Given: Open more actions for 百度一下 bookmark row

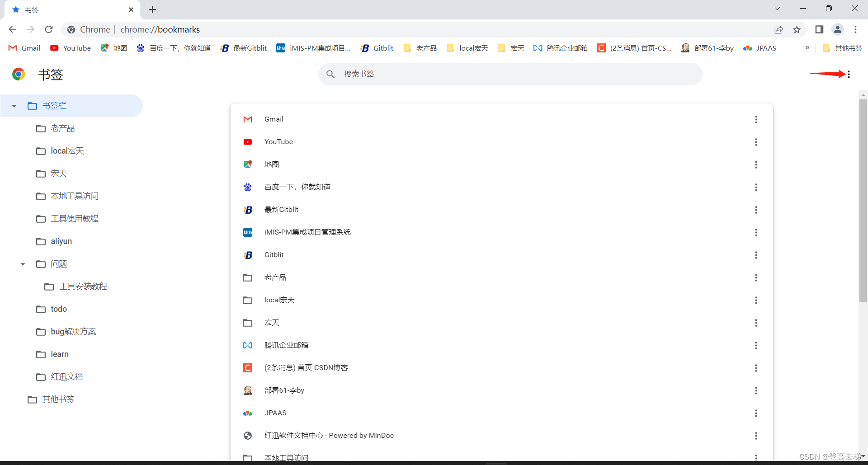Looking at the screenshot, I should [756, 187].
